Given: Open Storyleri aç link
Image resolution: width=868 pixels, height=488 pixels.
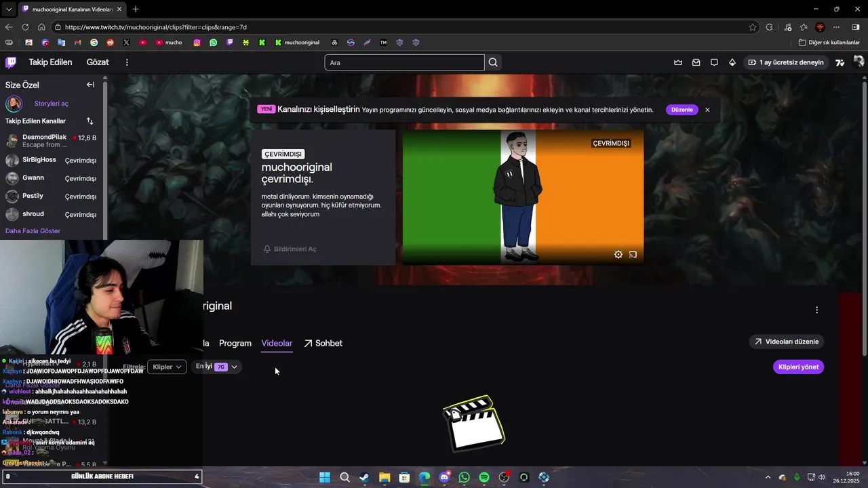Looking at the screenshot, I should coord(51,104).
